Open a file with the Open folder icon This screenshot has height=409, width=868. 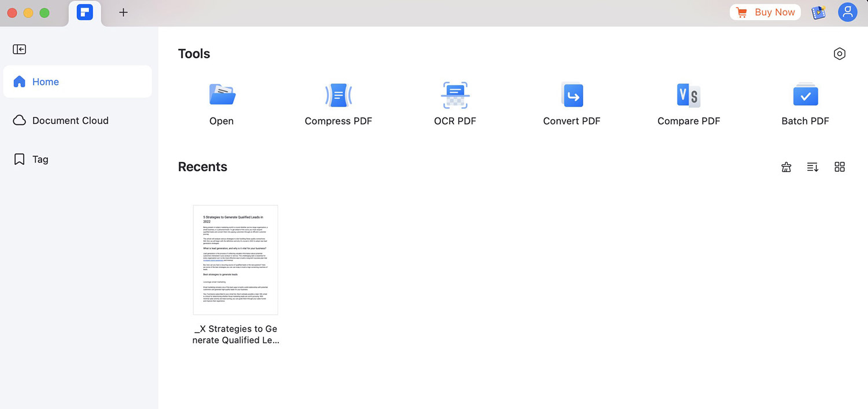[222, 95]
